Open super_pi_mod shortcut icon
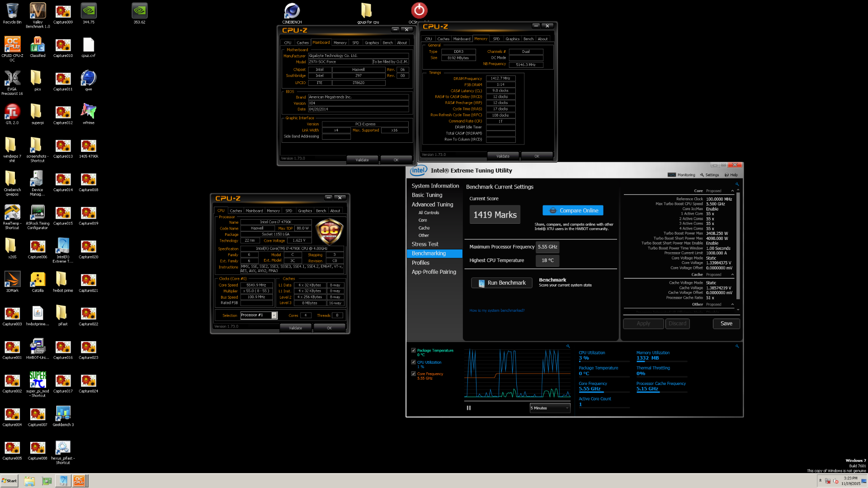 (x=38, y=384)
